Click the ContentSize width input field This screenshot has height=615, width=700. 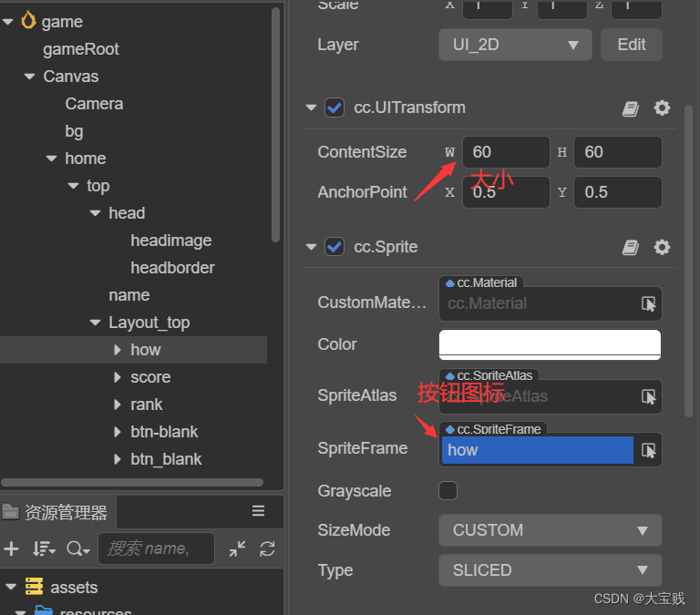(506, 152)
